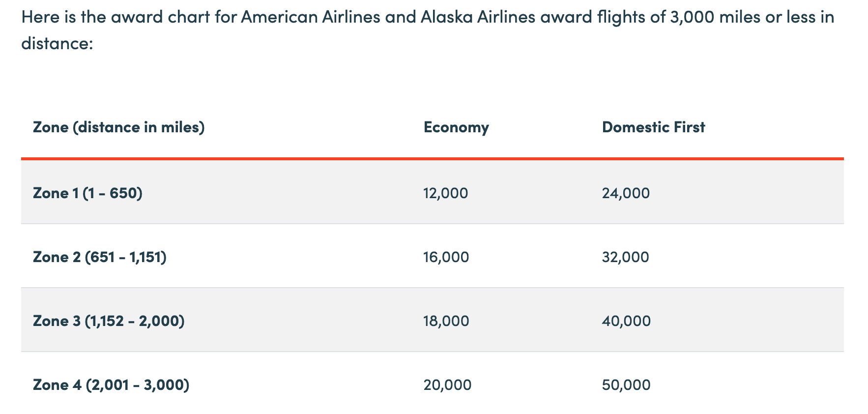Select the Zone 2 (651 - 1,151) label
Viewport: 868px width, 414px height.
point(99,257)
